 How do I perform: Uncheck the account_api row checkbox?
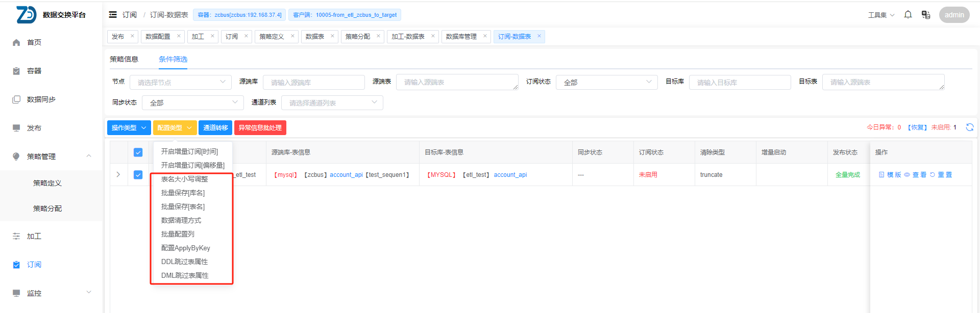138,175
